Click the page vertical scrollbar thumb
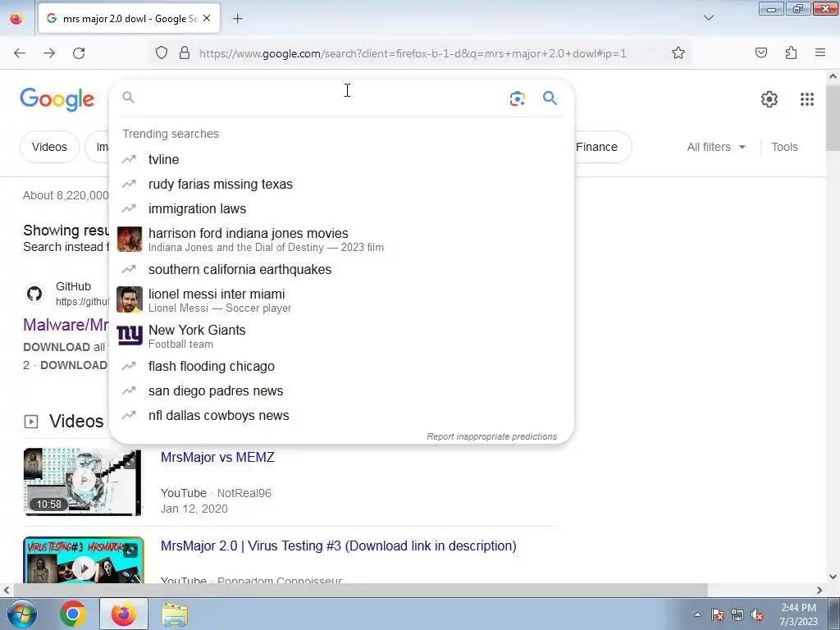The height and width of the screenshot is (630, 840). [833, 118]
